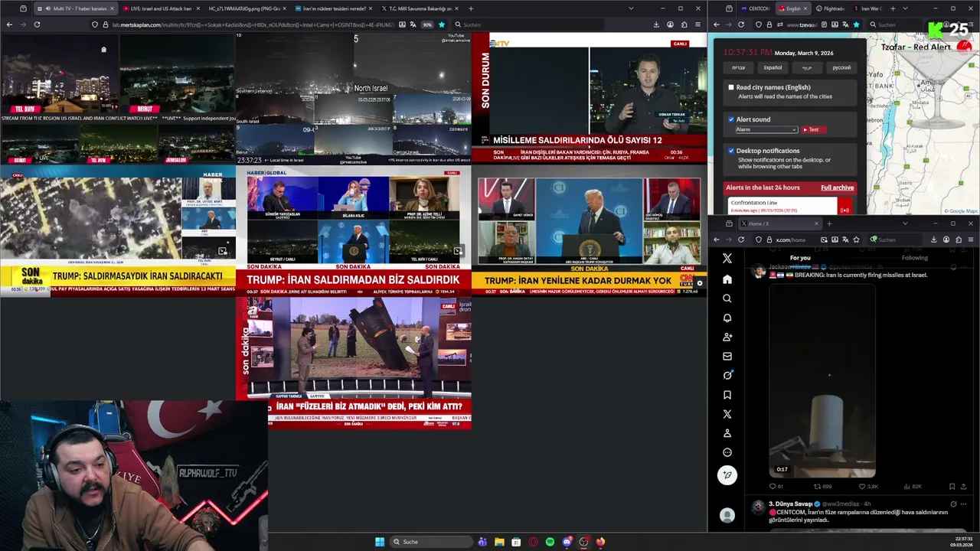
Task: Open Full archive link
Action: 837,187
